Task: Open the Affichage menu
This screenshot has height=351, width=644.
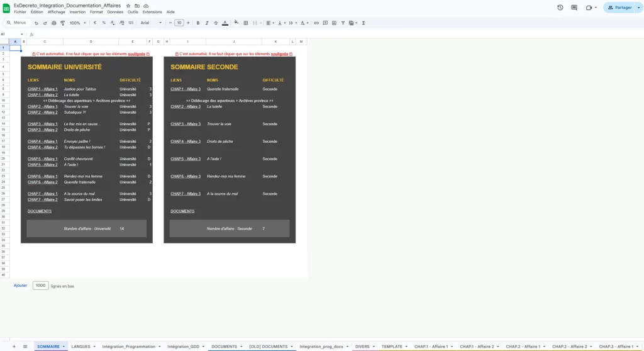Action: 56,12
